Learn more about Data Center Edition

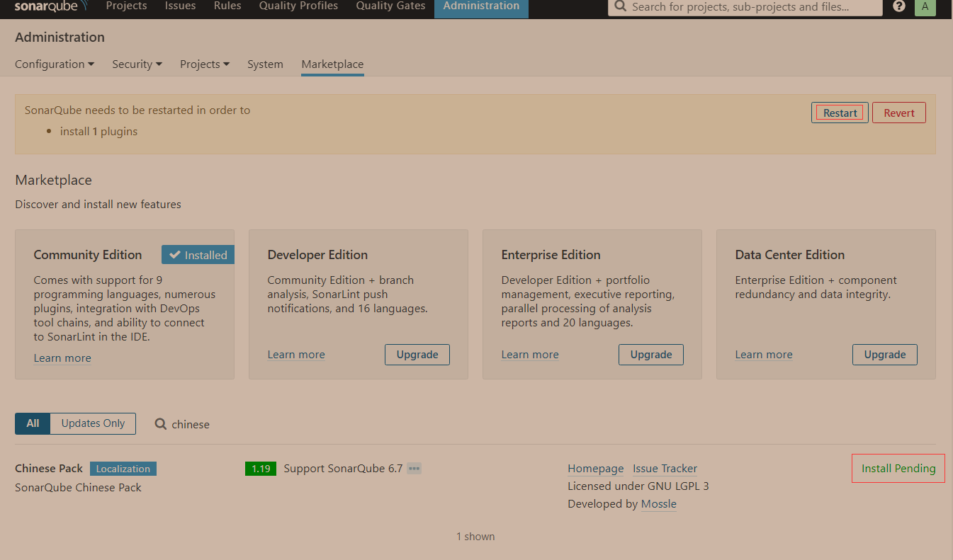click(x=764, y=355)
